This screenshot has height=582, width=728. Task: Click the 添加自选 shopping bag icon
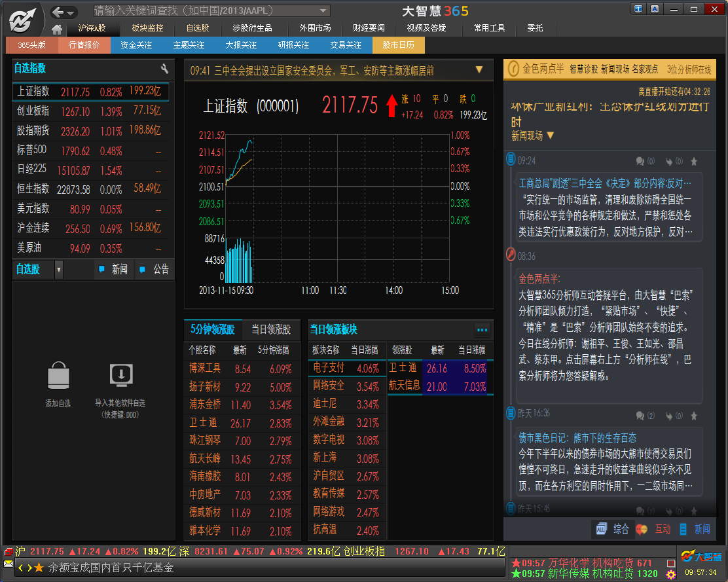58,376
